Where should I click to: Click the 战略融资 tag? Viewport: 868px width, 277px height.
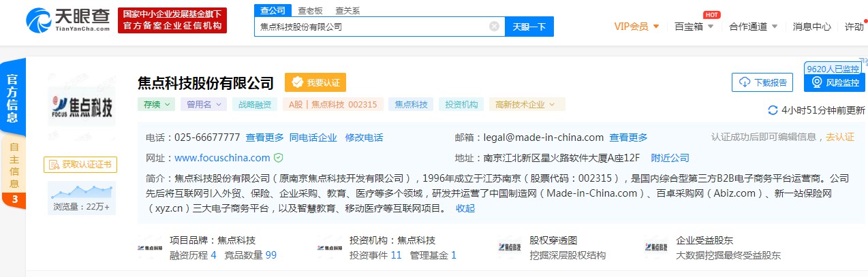(x=254, y=104)
